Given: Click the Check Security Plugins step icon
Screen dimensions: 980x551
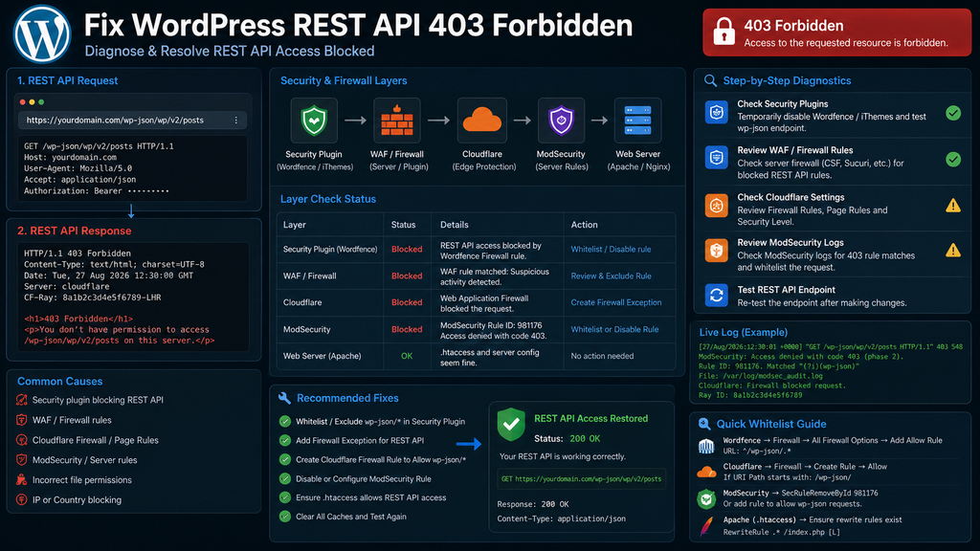Looking at the screenshot, I should pyautogui.click(x=716, y=113).
